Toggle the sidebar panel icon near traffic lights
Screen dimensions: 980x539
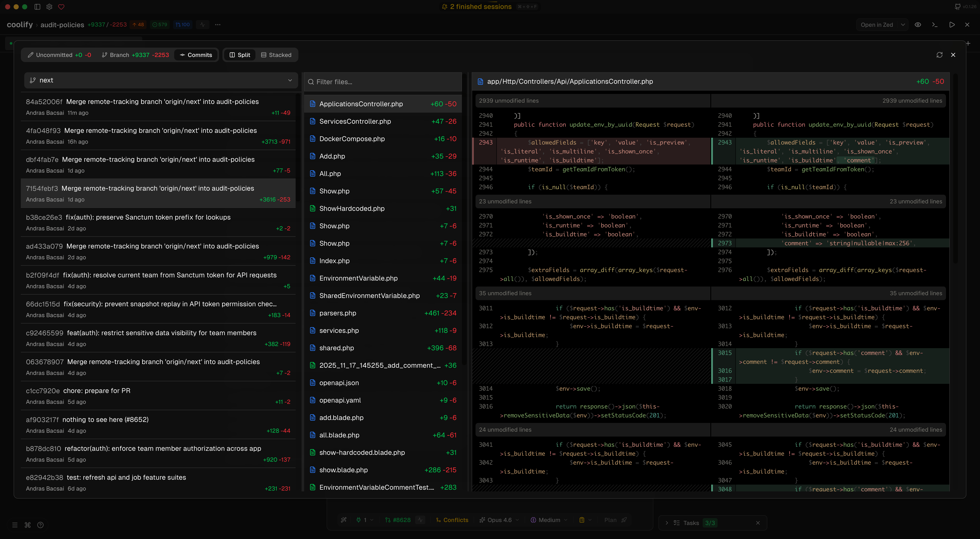37,6
